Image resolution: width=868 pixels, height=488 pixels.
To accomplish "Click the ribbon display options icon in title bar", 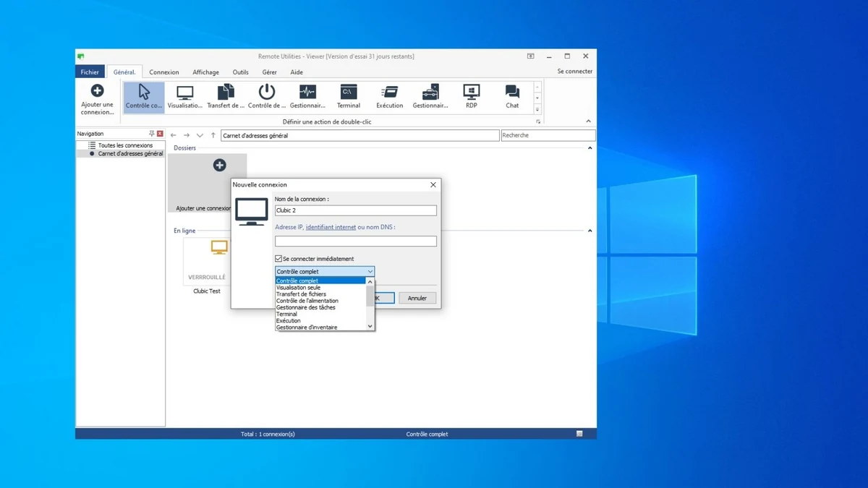I will click(530, 56).
